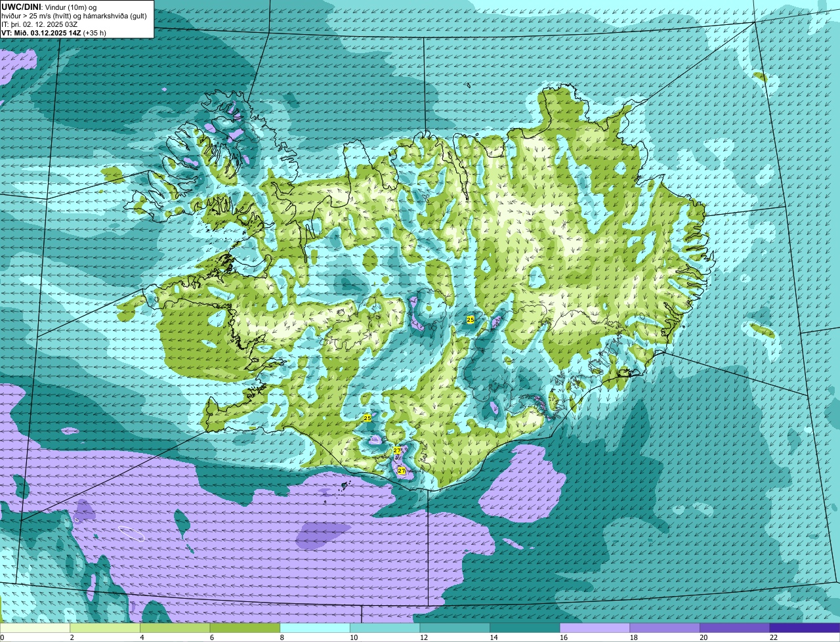Select the 18–20 m/s medium purple swatch
Screen dimensions: 840x642
(665, 628)
